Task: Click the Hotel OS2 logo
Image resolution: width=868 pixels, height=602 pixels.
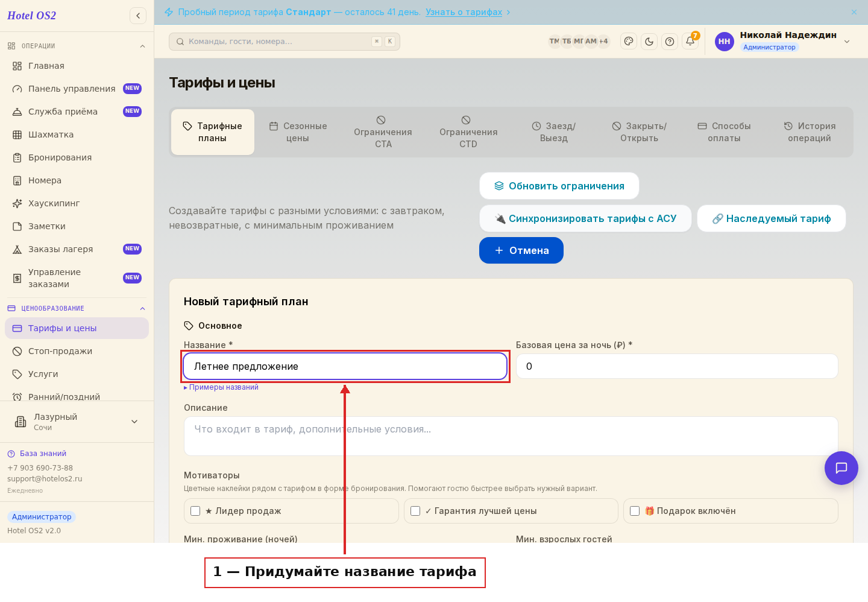Action: (32, 16)
